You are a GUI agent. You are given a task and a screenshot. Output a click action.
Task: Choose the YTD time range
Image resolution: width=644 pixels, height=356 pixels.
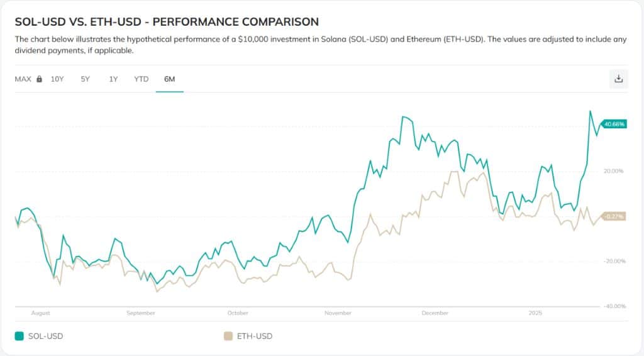click(142, 79)
